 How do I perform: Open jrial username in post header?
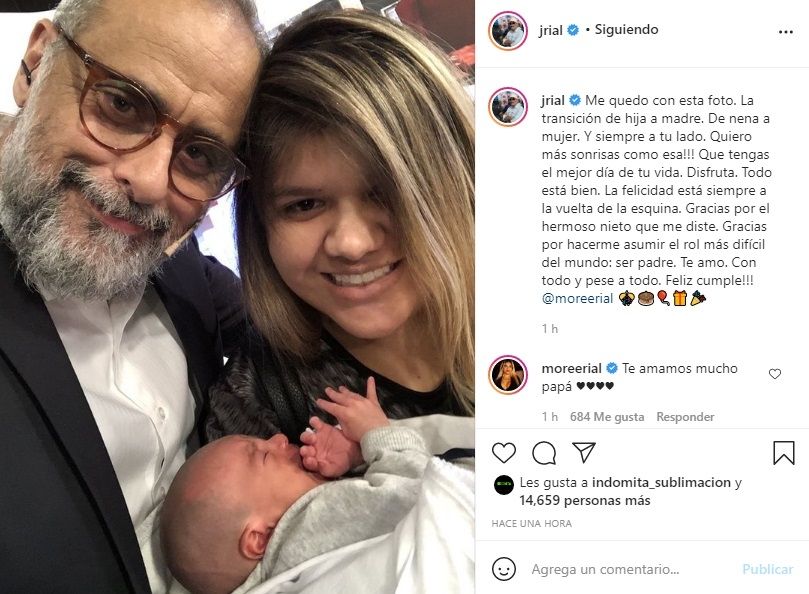pos(551,30)
